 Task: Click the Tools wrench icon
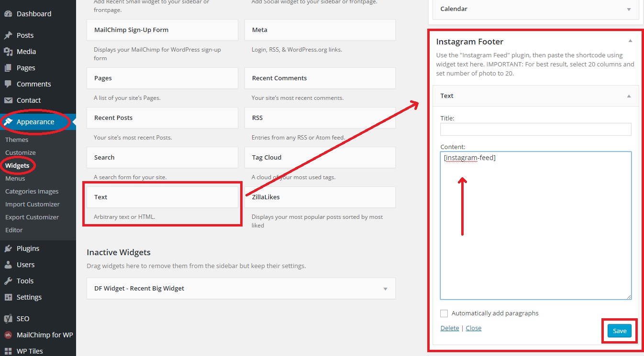8,281
